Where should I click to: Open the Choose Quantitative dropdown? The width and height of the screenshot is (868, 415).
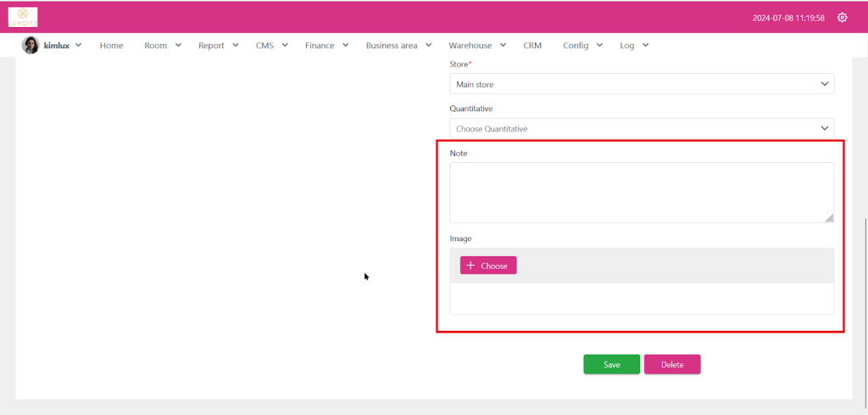pos(641,129)
